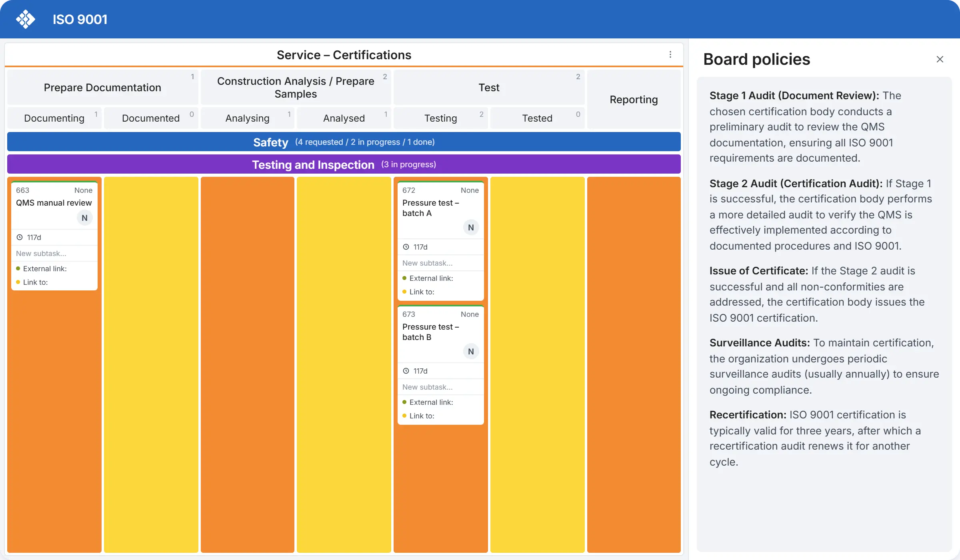Screen dimensions: 960x560
Task: Click the Testing sub-column header
Action: pyautogui.click(x=440, y=118)
